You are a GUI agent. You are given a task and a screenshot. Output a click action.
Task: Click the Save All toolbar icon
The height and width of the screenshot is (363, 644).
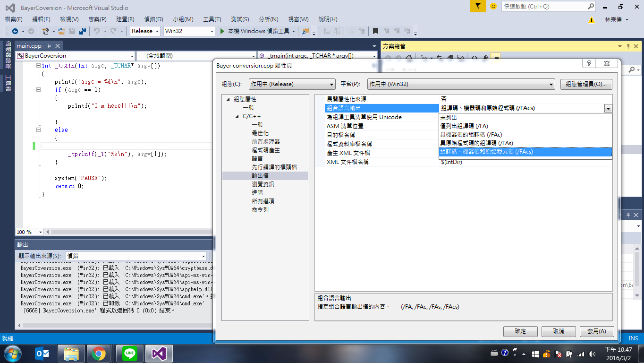83,31
